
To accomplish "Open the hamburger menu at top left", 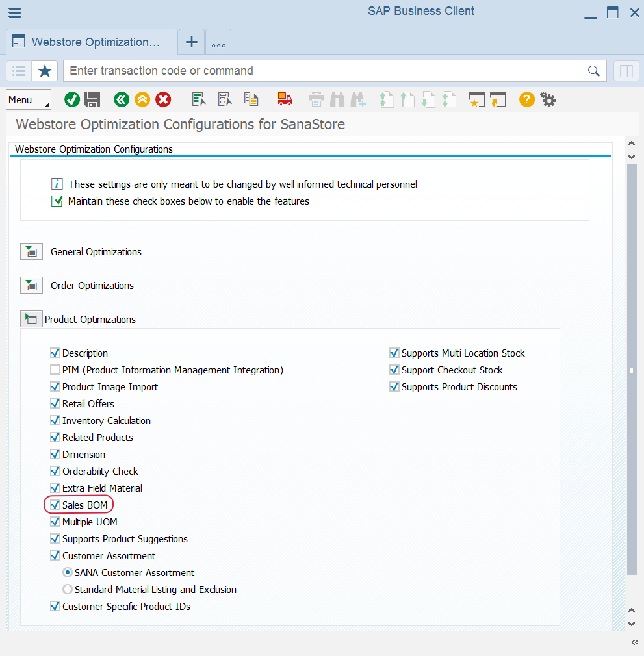I will (x=15, y=12).
